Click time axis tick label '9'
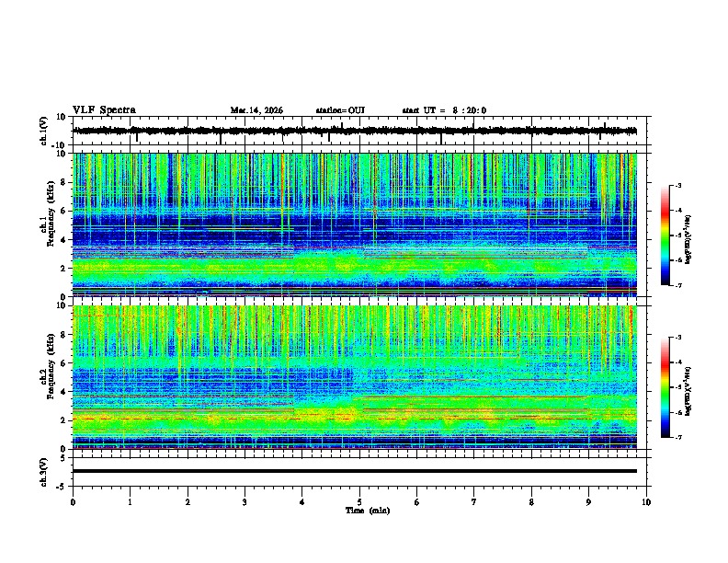Screen dimensions: 728x563 (588, 502)
